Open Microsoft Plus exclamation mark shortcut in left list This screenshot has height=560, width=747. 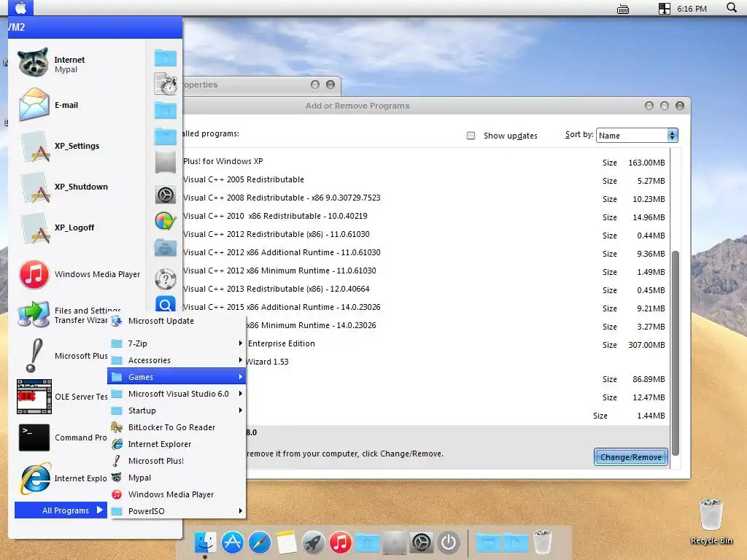point(62,356)
